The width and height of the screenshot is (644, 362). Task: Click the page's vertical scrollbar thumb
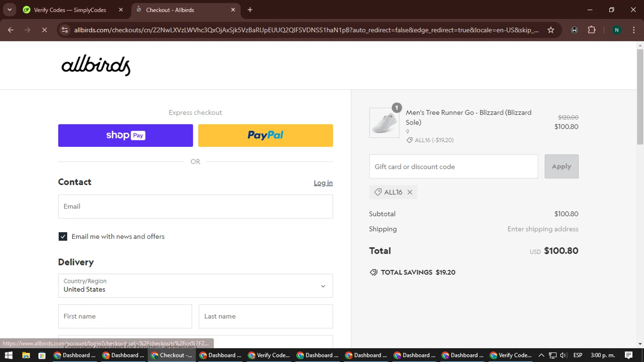pyautogui.click(x=640, y=97)
